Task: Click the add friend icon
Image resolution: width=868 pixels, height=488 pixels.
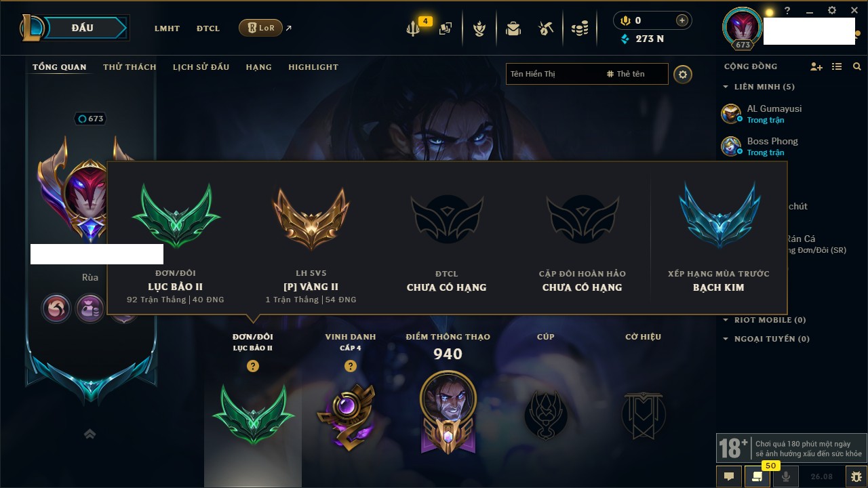Action: coord(816,66)
